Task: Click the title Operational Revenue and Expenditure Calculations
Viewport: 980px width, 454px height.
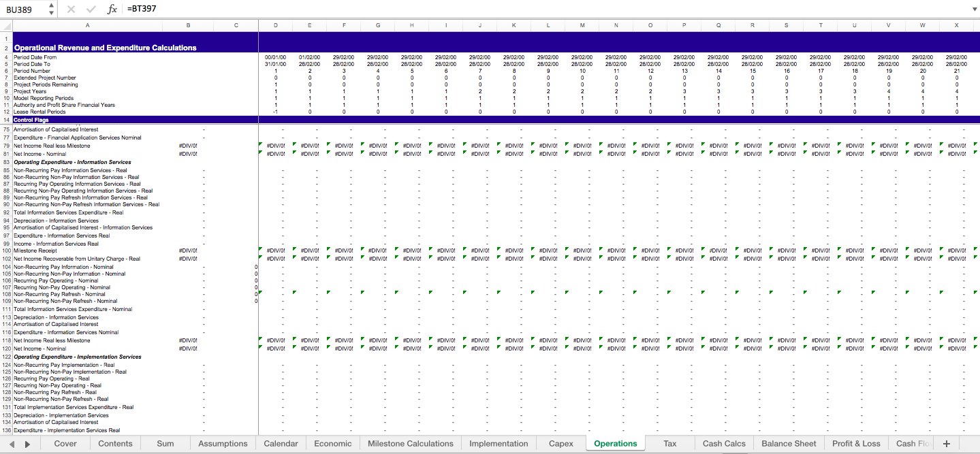Action: (x=105, y=48)
